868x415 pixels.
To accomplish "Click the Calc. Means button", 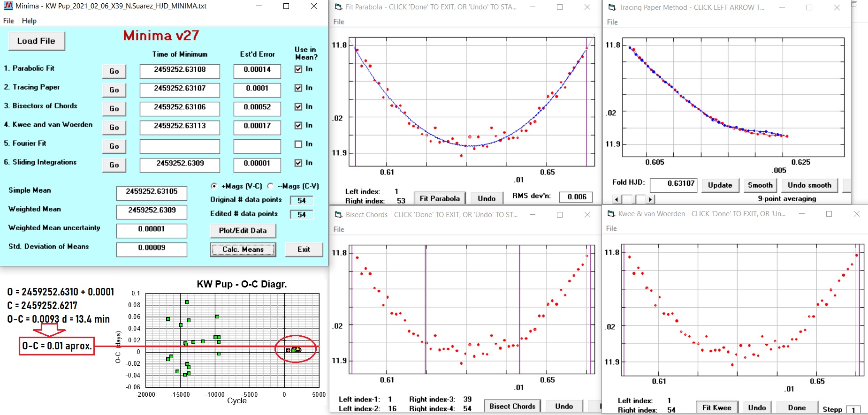I will tap(243, 249).
